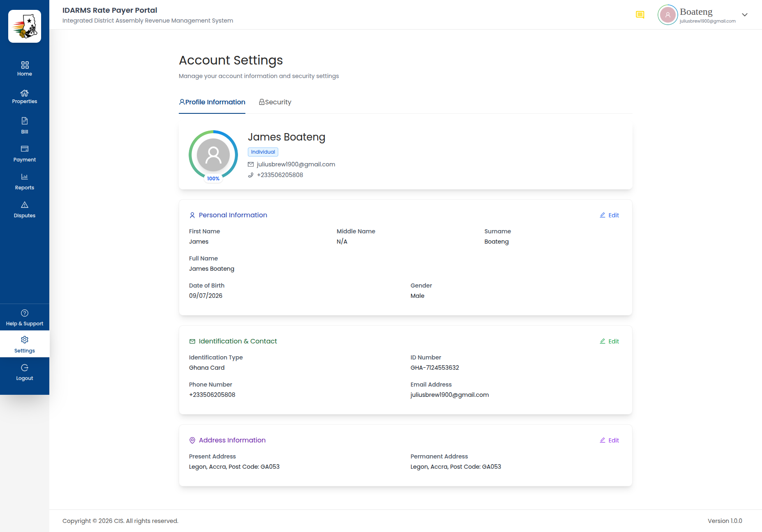This screenshot has width=762, height=532.
Task: Click the profile picture placeholder of James Boateng
Action: pyautogui.click(x=213, y=155)
